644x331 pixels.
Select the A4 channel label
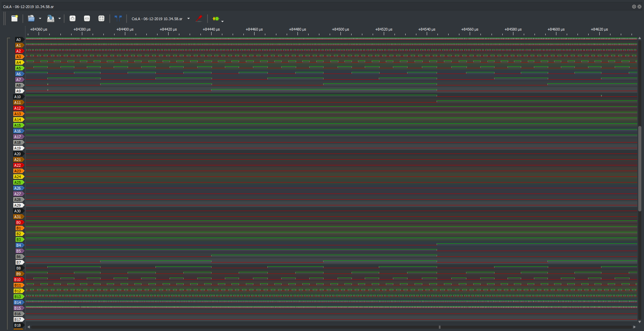[19, 63]
